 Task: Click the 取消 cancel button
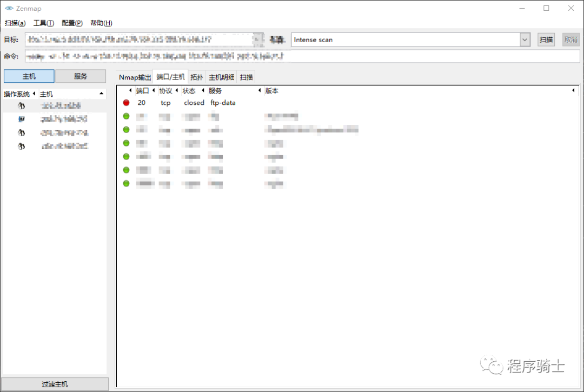570,39
